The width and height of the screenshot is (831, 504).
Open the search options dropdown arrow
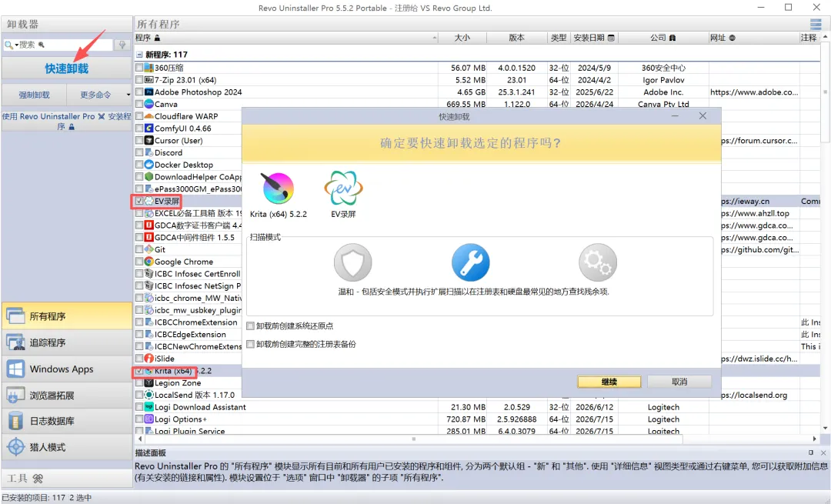coord(16,45)
